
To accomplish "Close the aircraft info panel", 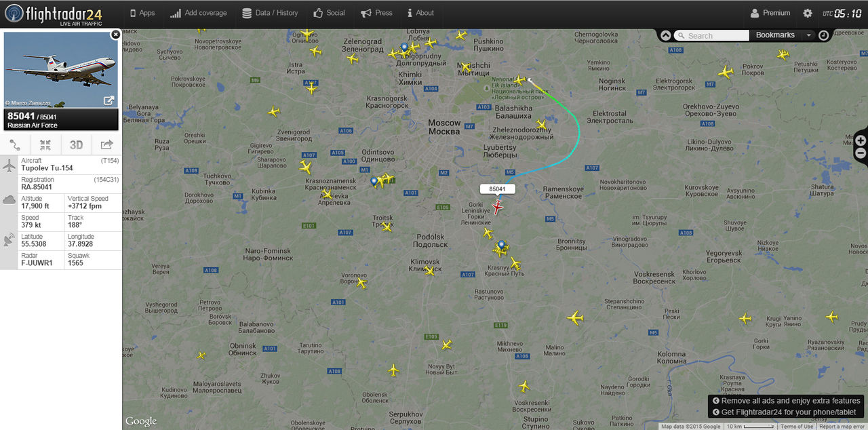I will 115,34.
